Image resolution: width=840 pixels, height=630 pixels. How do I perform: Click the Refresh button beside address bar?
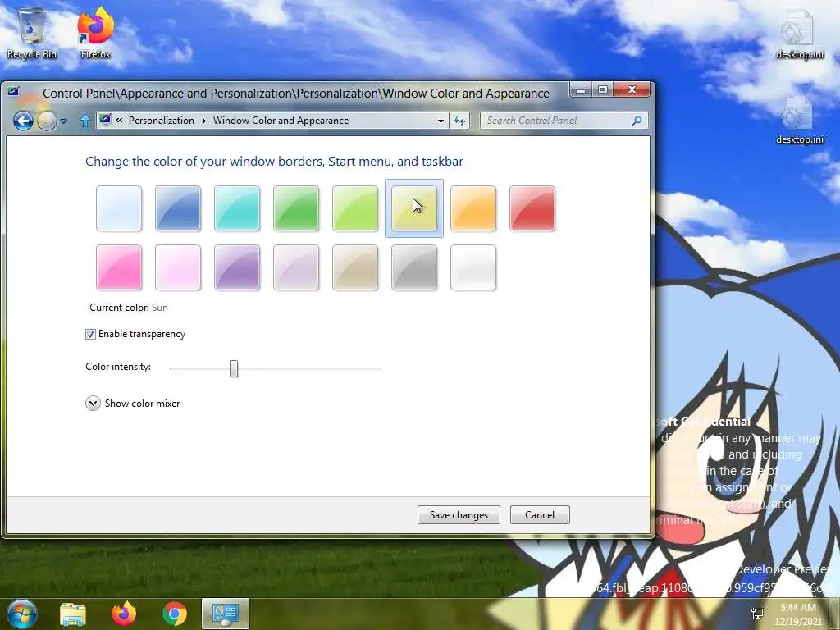click(459, 121)
